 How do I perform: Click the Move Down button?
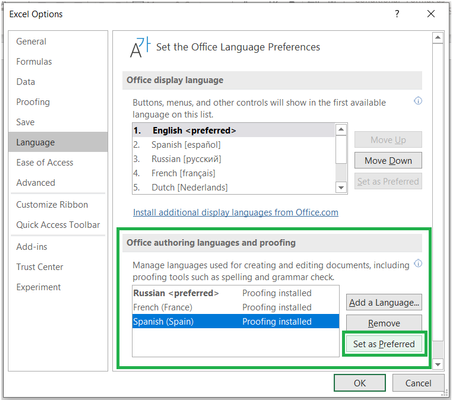[388, 161]
